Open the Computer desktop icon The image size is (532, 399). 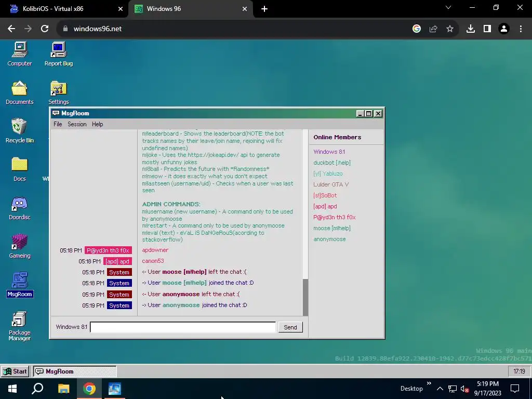[20, 54]
